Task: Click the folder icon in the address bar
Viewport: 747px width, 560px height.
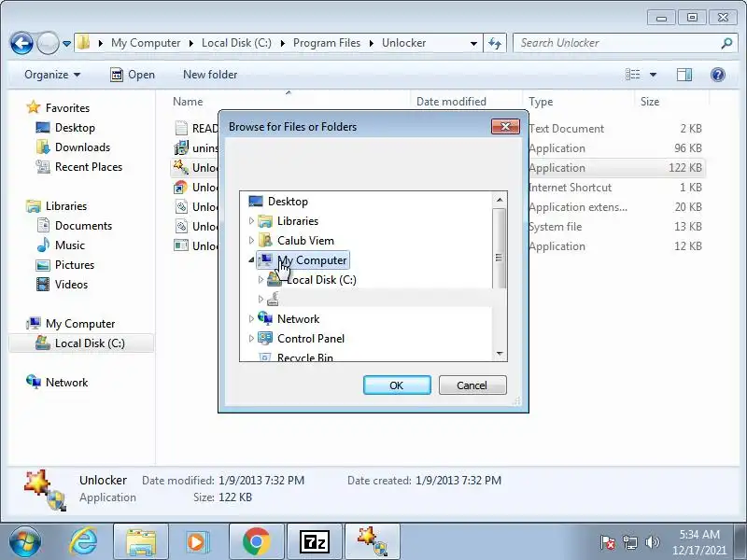Action: pos(83,42)
